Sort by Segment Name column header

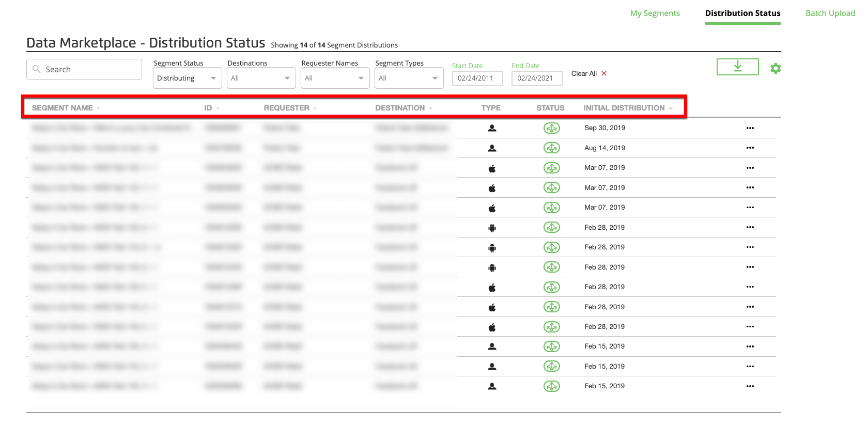click(66, 108)
